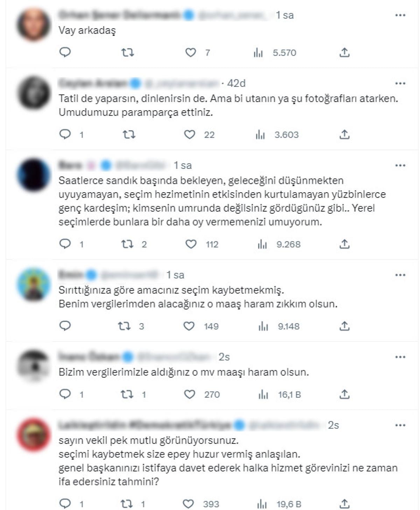Open the green avatar profile picture
Viewport: 420px width, 510px height.
pos(34,284)
